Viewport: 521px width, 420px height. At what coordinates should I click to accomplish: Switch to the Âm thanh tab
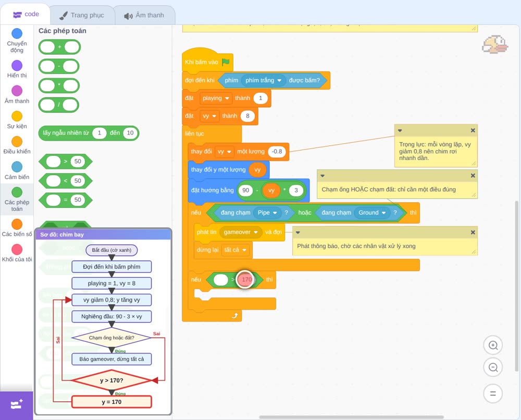pyautogui.click(x=144, y=15)
